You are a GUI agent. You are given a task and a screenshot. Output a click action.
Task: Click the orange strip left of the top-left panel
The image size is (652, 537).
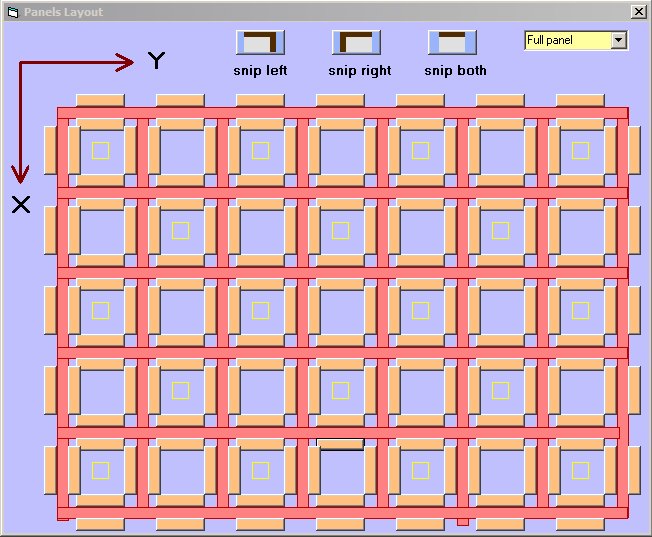coord(50,150)
